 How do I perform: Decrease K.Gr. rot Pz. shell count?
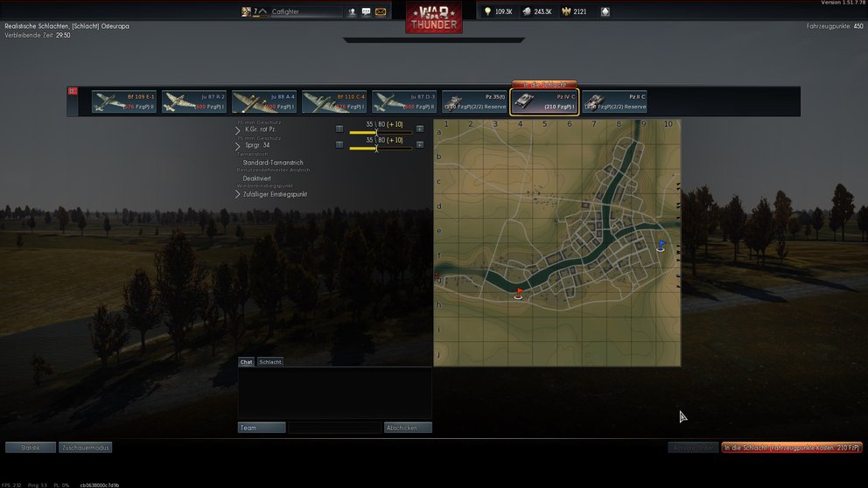pos(339,129)
